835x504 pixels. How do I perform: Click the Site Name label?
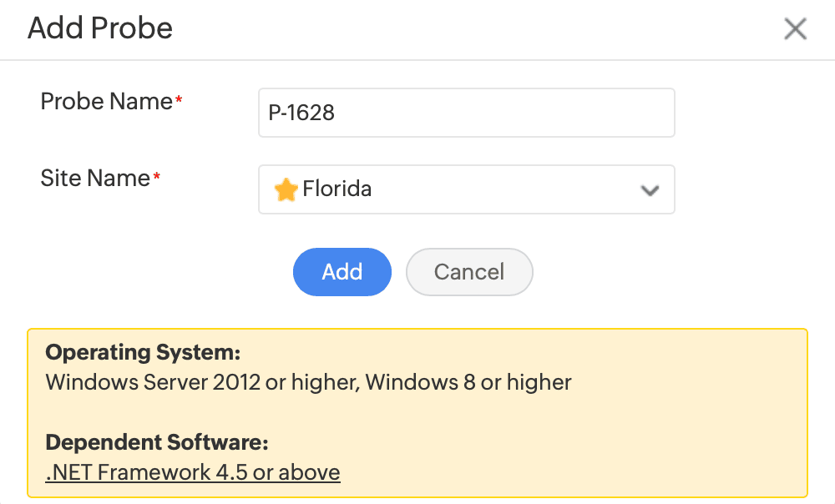(94, 178)
